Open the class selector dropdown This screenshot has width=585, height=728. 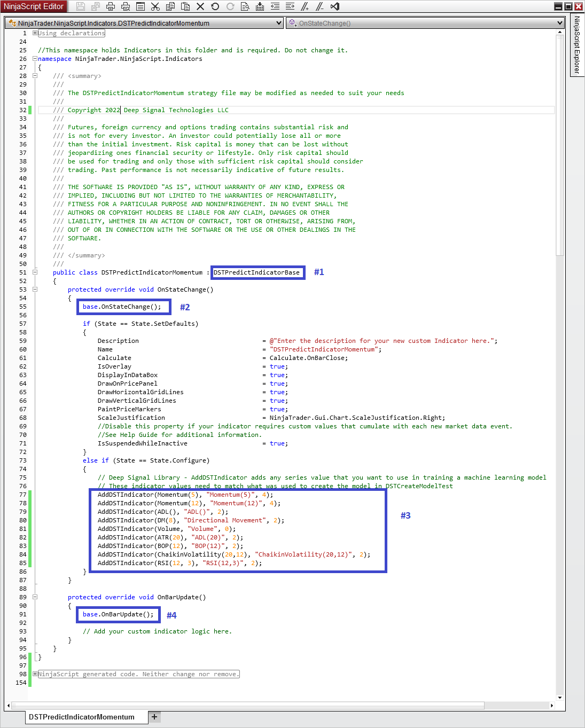point(144,23)
